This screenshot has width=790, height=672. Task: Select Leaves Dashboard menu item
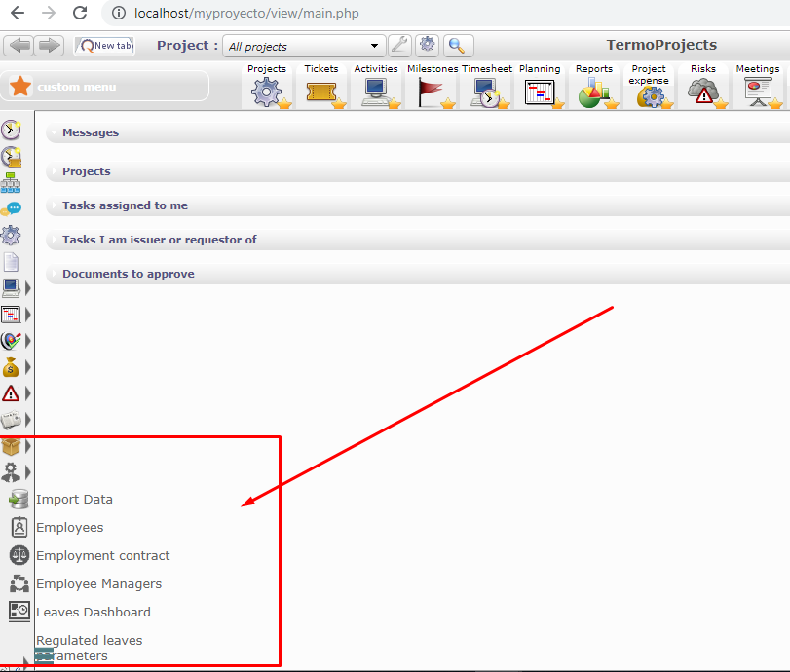click(x=94, y=613)
